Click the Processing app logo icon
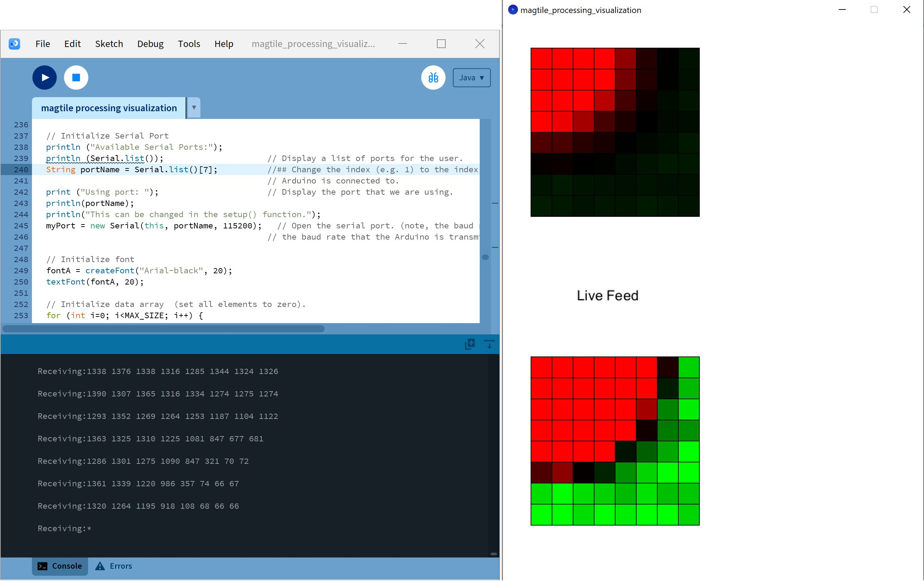The height and width of the screenshot is (581, 924). (x=15, y=44)
